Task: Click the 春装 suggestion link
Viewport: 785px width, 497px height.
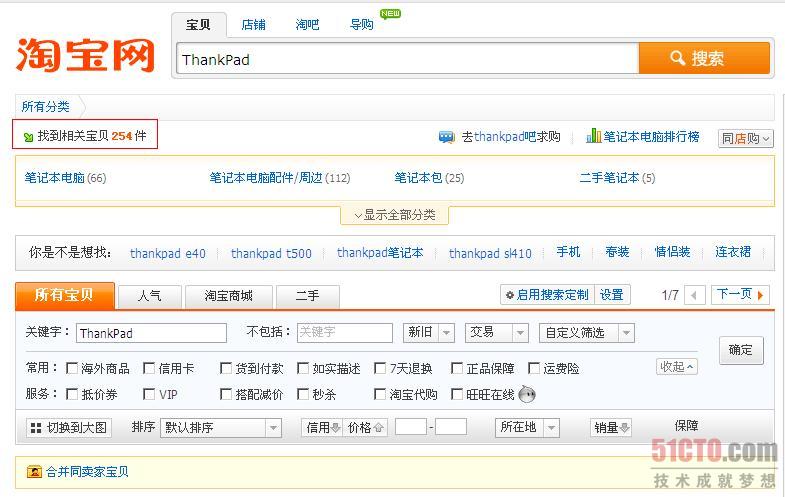Action: [x=617, y=252]
